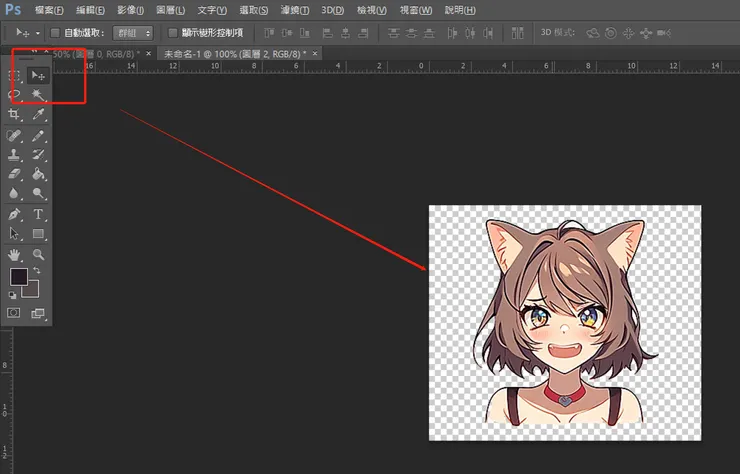Screen dimensions: 740x474
Task: Select the Blur droplet tool
Action: tap(14, 194)
